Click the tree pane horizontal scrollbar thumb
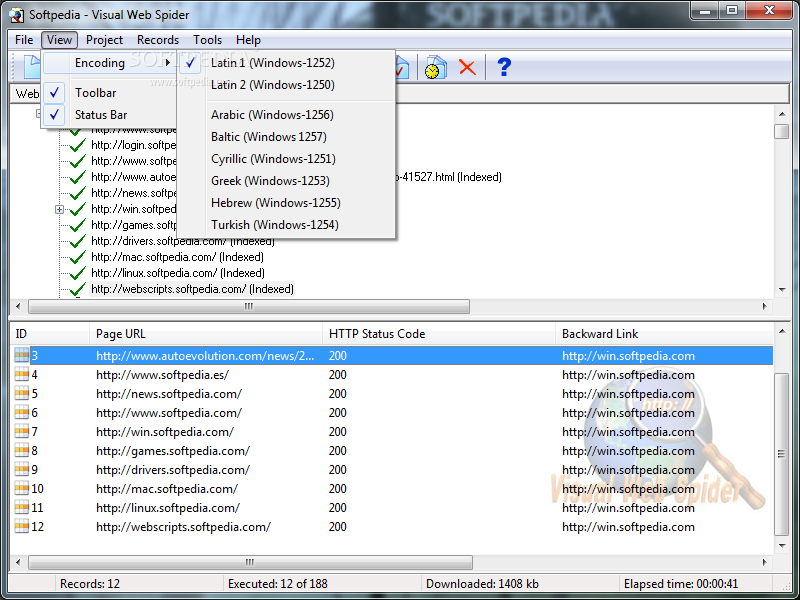Screen dimensions: 800x600 pyautogui.click(x=248, y=306)
